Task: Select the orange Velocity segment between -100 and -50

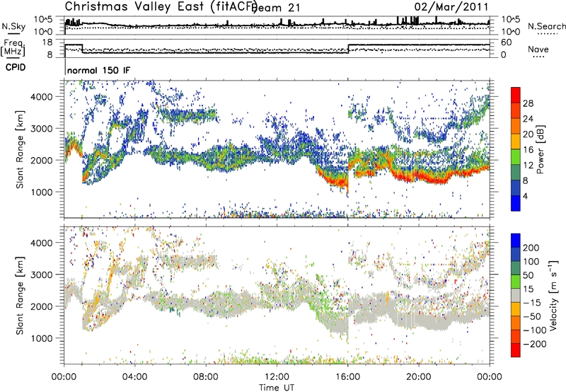Action: 516,323
